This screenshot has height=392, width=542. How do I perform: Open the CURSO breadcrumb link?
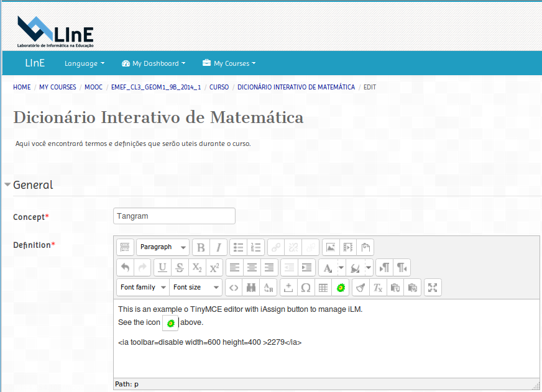pyautogui.click(x=219, y=87)
